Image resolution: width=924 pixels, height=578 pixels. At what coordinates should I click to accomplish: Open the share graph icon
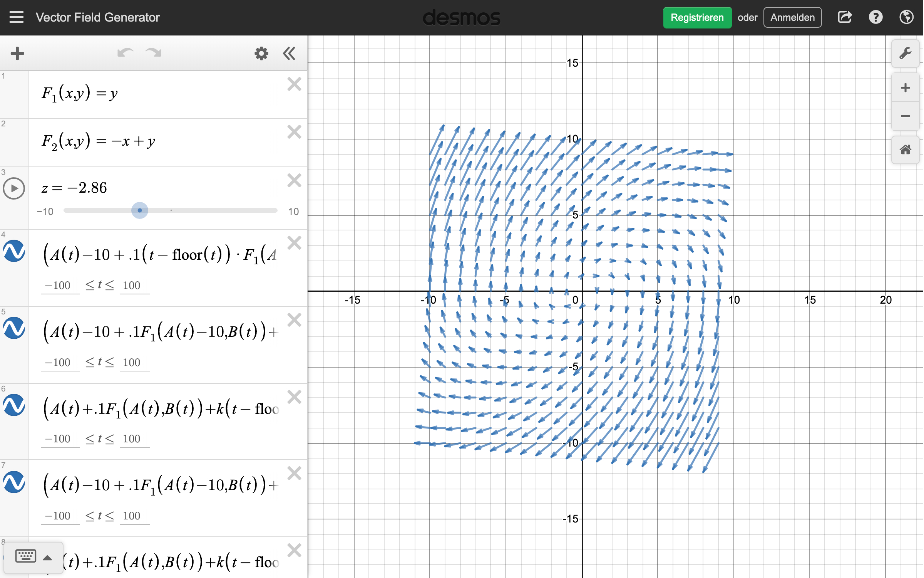point(845,17)
